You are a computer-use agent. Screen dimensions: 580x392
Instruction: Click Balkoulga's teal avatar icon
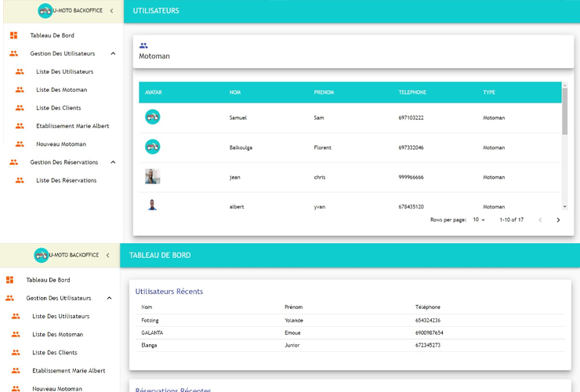click(152, 147)
